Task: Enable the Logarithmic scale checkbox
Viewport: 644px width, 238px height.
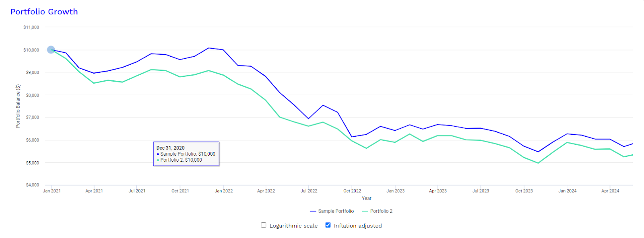Action: [x=264, y=225]
